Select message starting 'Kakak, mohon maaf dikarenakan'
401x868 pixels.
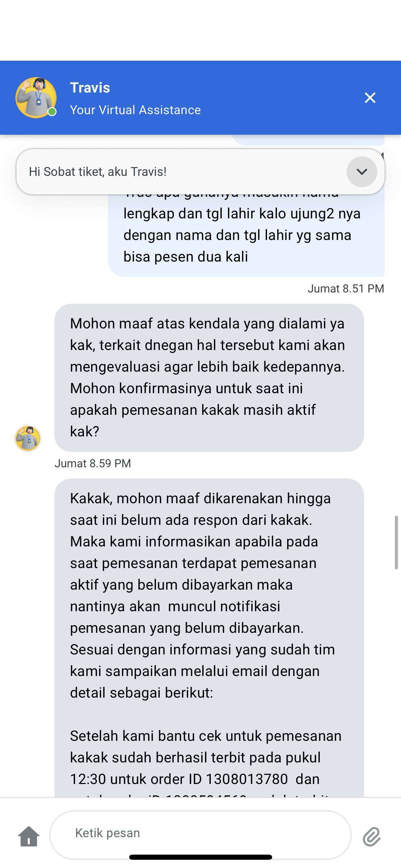pos(209,638)
